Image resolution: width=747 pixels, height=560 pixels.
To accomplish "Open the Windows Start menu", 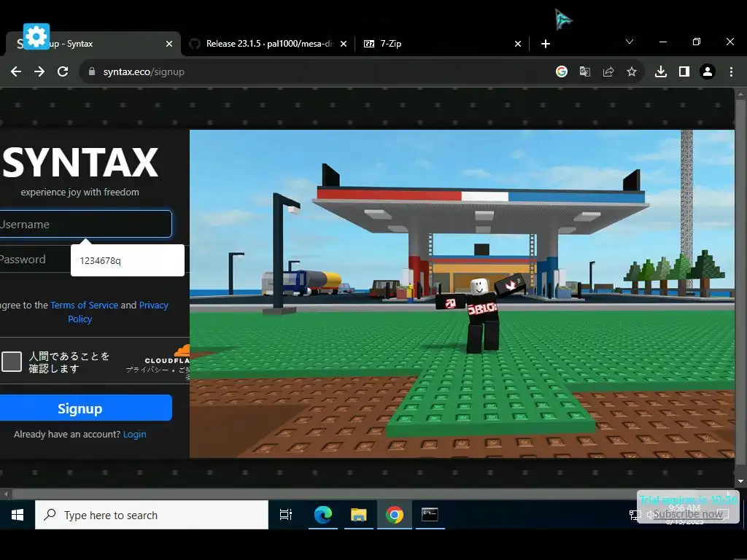I will (x=18, y=515).
